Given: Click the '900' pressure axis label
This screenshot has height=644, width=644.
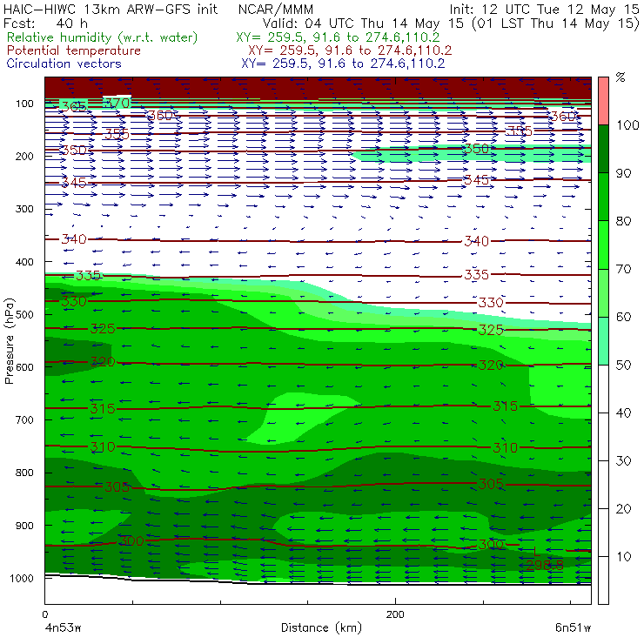Looking at the screenshot, I should [24, 526].
